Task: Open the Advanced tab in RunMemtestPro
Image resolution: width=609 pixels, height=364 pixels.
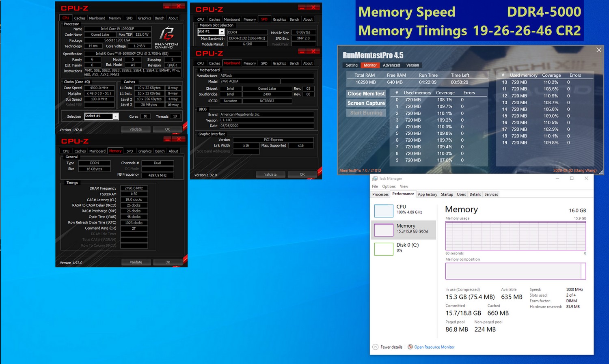Action: (391, 65)
